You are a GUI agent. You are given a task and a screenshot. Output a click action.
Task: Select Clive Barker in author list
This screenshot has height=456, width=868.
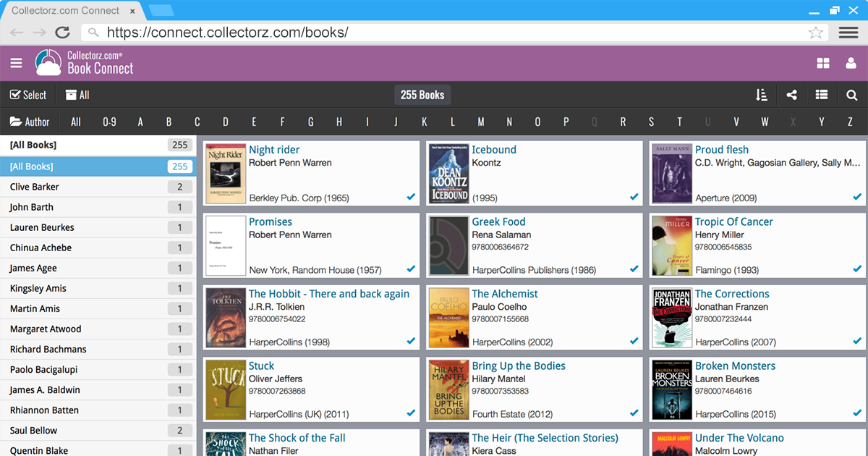(98, 187)
